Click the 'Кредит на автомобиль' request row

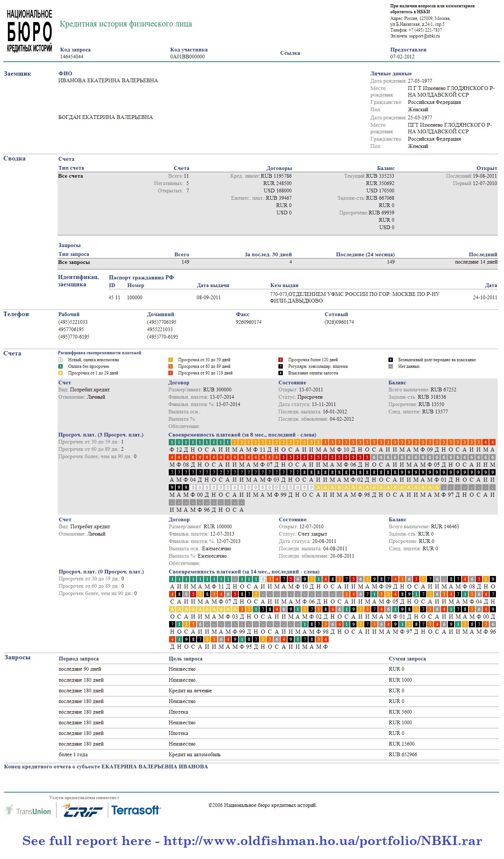click(194, 754)
